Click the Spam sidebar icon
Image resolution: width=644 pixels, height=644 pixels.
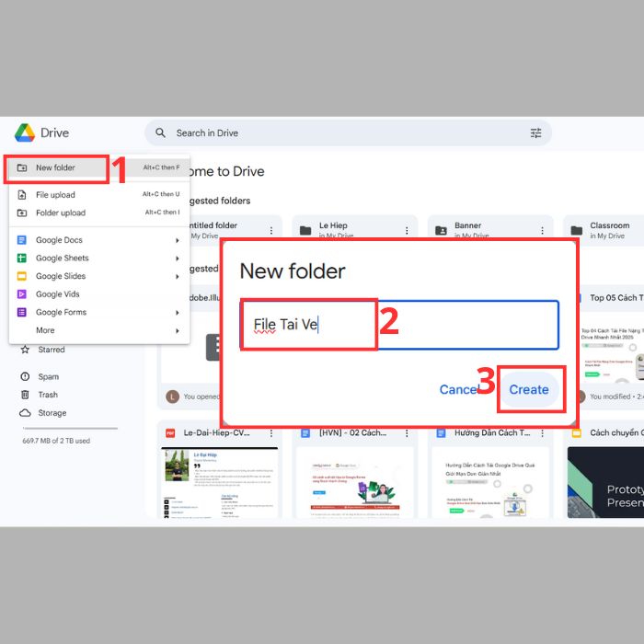pos(25,376)
